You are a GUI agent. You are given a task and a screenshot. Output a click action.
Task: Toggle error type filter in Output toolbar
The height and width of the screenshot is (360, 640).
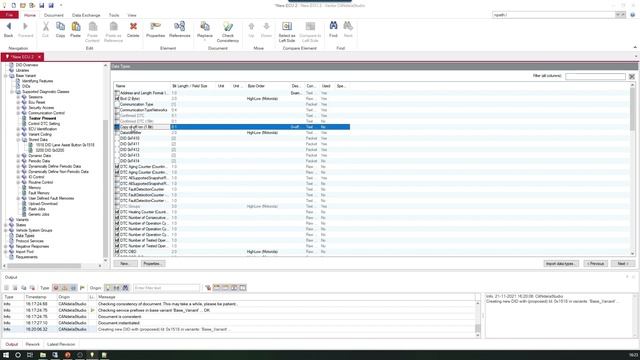click(56, 288)
